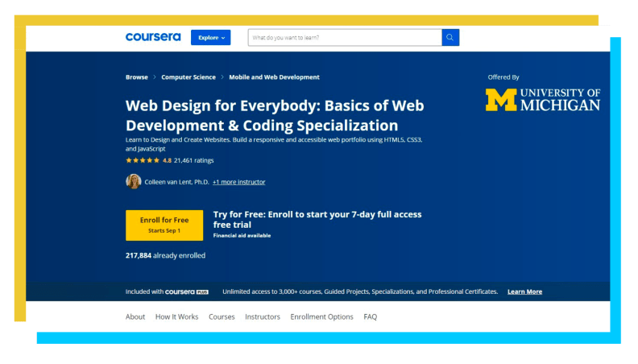Click the University of Michigan logo
638x364 pixels.
pyautogui.click(x=543, y=100)
